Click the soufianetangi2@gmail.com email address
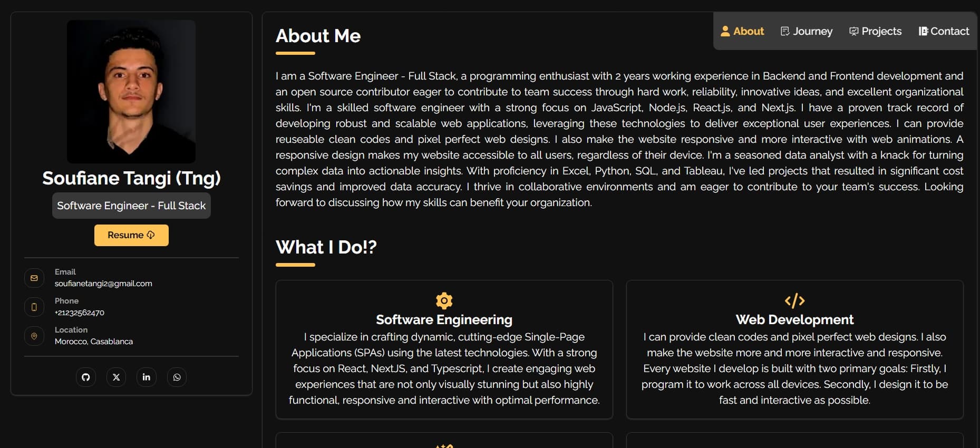 (103, 284)
